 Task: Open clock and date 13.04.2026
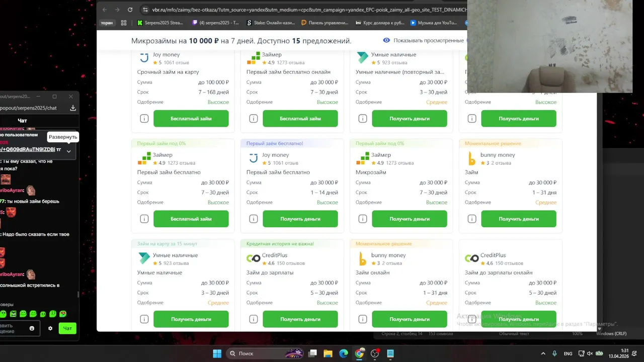tap(619, 353)
